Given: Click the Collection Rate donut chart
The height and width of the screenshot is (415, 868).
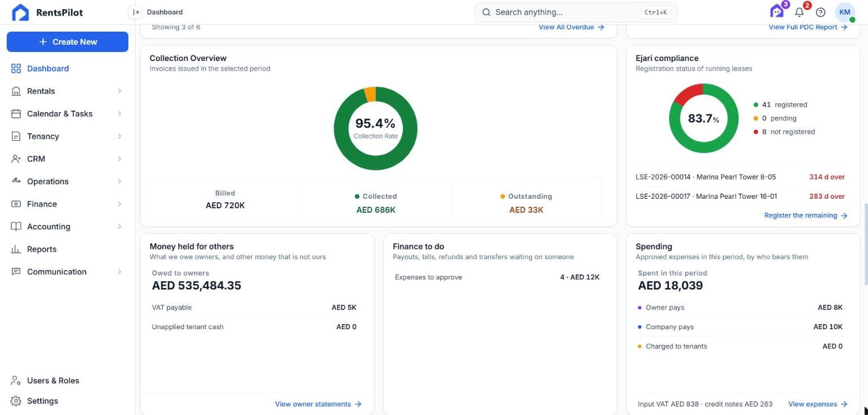Looking at the screenshot, I should 375,128.
